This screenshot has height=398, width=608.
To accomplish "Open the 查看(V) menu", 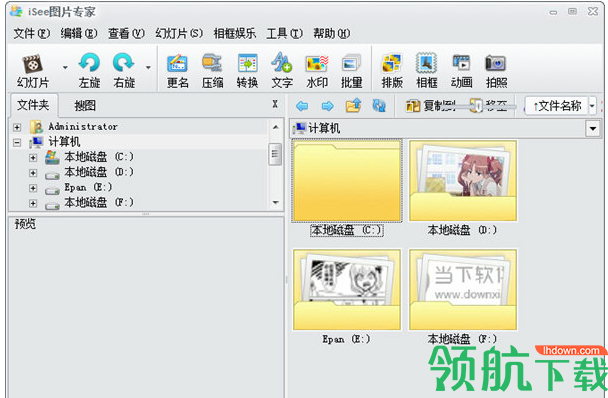I will 126,34.
